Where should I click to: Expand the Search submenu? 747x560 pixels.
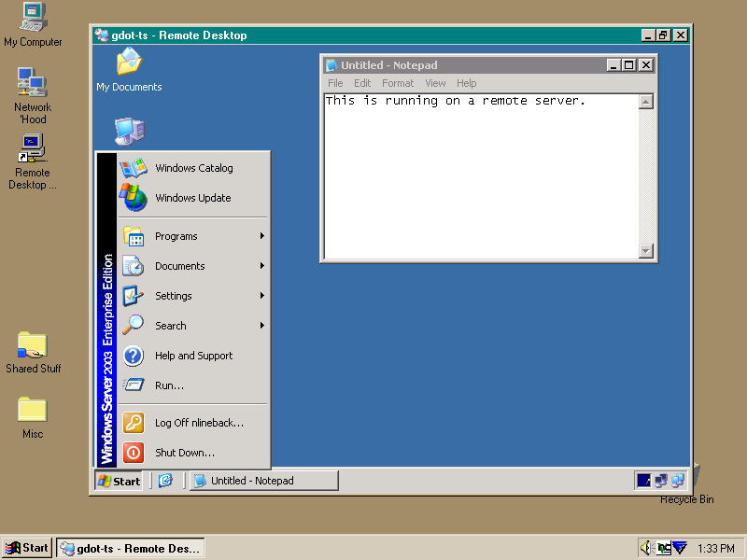coord(193,326)
